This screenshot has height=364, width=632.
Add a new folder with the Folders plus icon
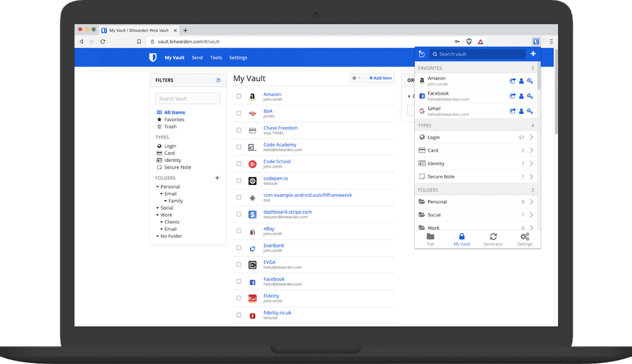tap(217, 178)
